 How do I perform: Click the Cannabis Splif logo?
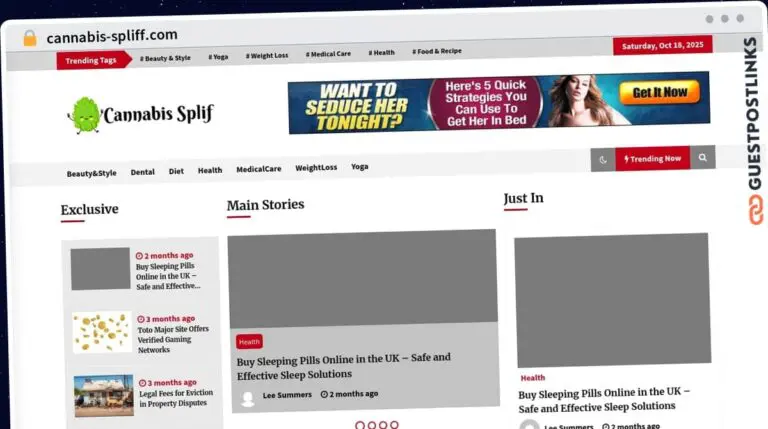pyautogui.click(x=141, y=115)
